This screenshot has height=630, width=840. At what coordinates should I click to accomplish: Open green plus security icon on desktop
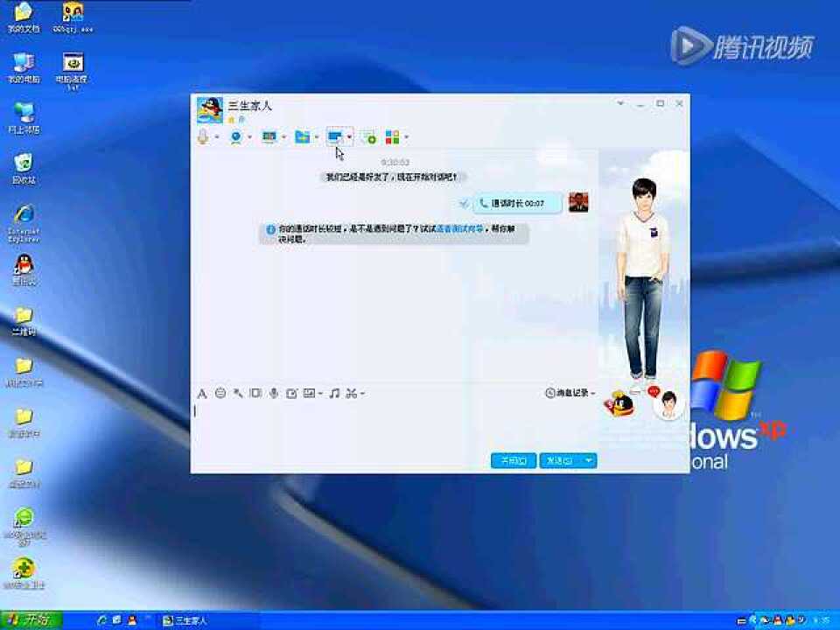(24, 573)
